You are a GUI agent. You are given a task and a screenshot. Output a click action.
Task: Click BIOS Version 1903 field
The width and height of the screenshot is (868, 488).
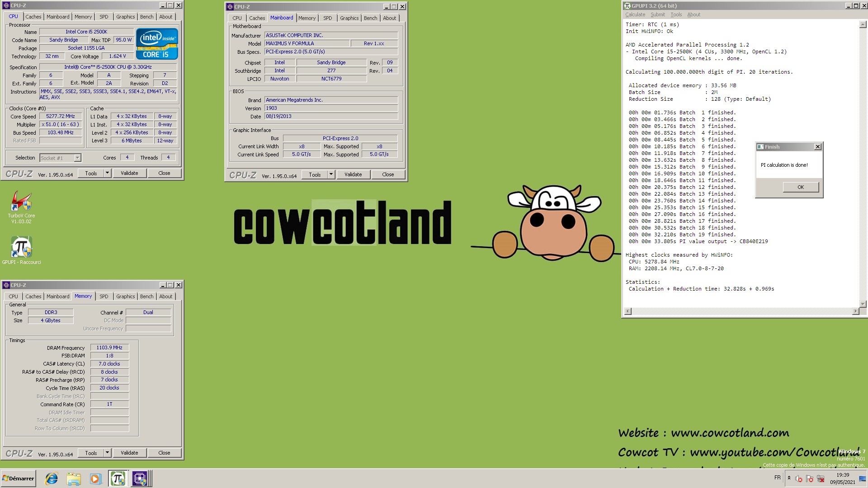(x=331, y=108)
